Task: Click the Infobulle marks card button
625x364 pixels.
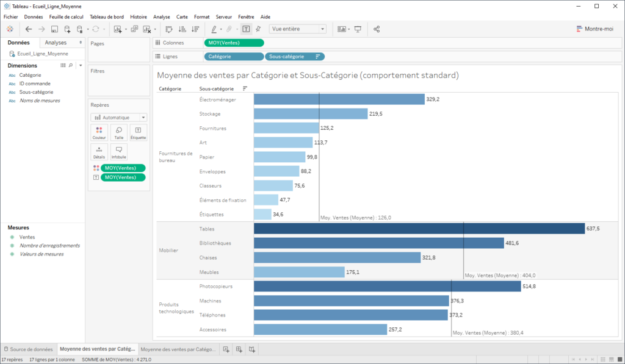Action: (x=119, y=152)
